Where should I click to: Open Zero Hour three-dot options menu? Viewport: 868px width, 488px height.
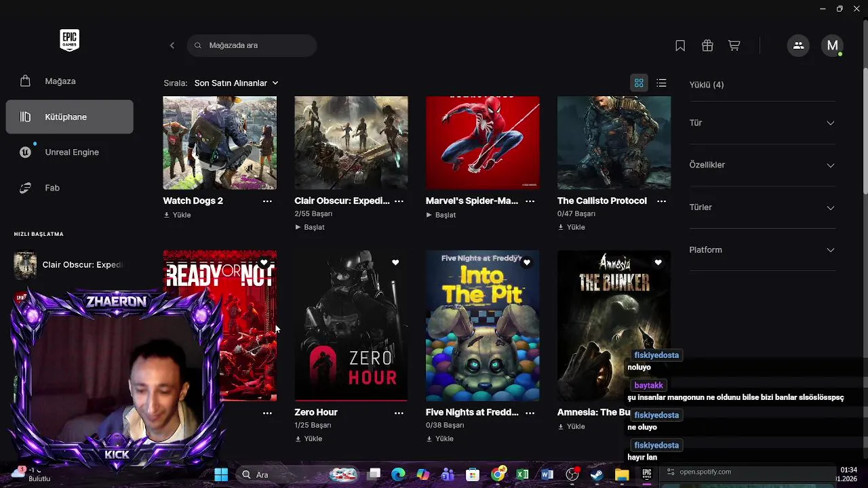tap(399, 413)
